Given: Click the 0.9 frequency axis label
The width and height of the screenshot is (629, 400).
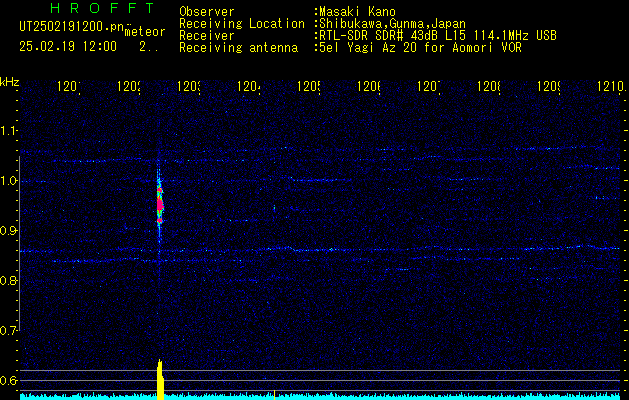Looking at the screenshot, I should coord(9,231).
